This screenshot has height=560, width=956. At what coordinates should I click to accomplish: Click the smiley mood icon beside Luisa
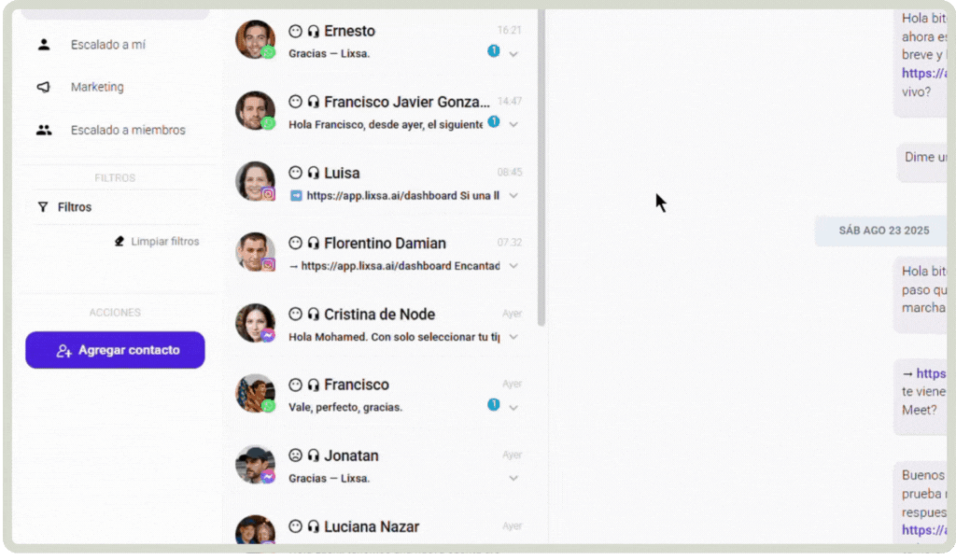click(295, 173)
